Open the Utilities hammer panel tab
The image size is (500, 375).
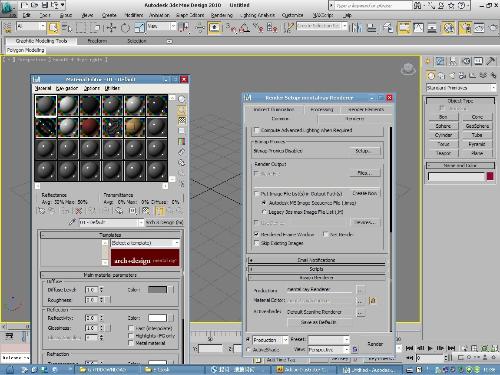[x=490, y=61]
